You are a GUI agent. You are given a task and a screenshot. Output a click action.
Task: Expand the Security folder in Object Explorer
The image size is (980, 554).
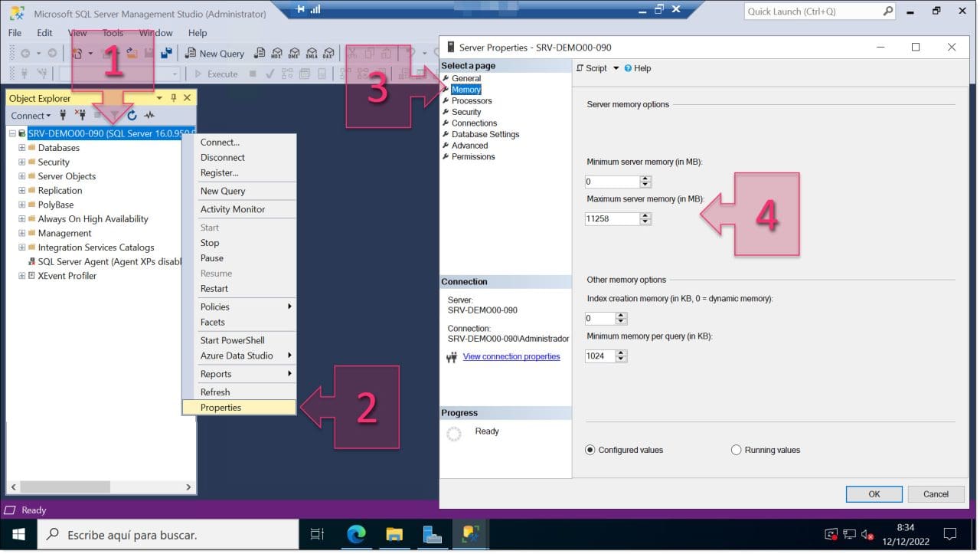[x=21, y=162]
